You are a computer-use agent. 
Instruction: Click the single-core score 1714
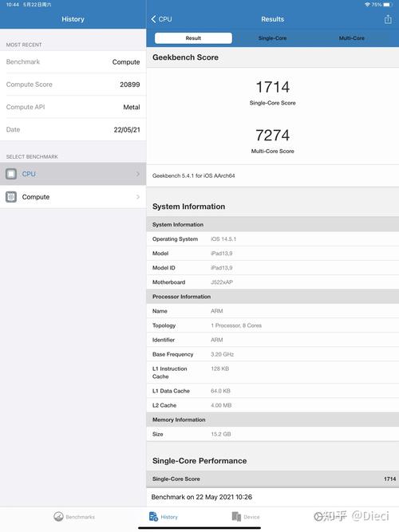(273, 87)
